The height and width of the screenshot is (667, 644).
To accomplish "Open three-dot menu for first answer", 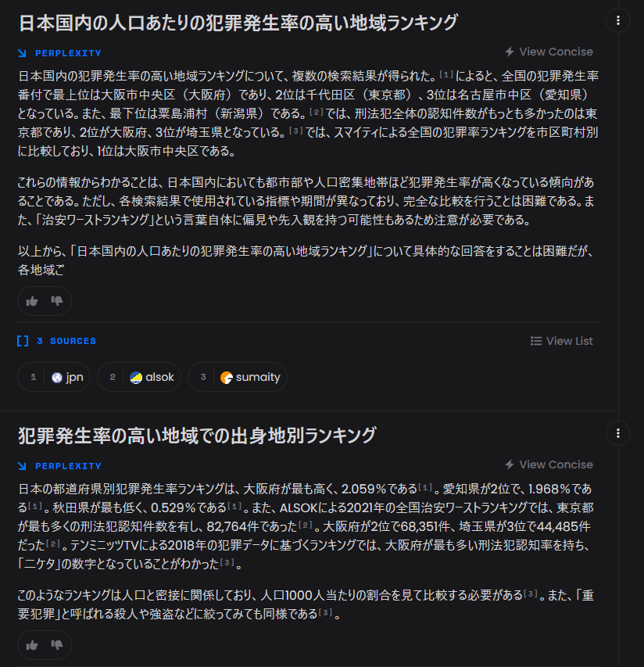I will click(617, 20).
